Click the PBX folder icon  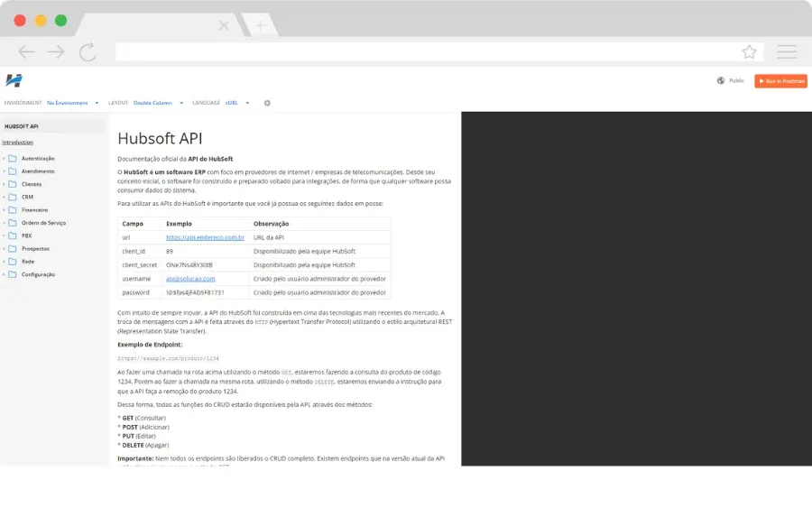tap(13, 236)
